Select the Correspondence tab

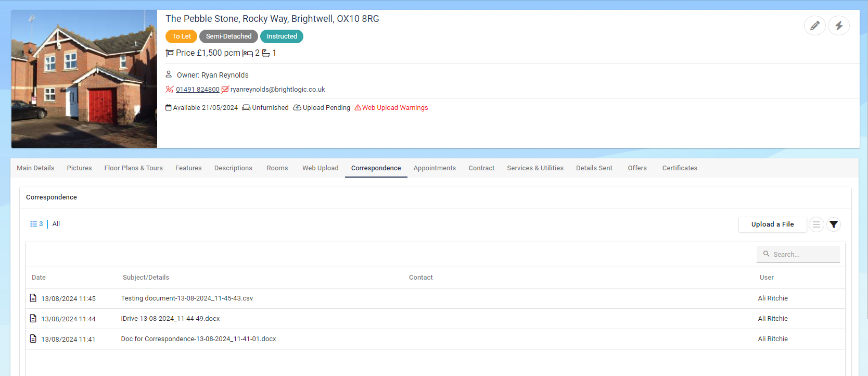(376, 168)
